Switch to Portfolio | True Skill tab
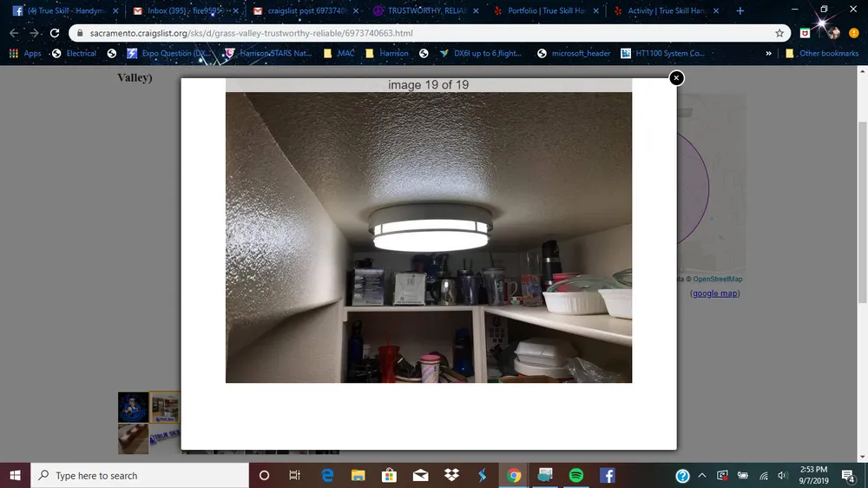Image resolution: width=868 pixels, height=488 pixels. (x=542, y=11)
